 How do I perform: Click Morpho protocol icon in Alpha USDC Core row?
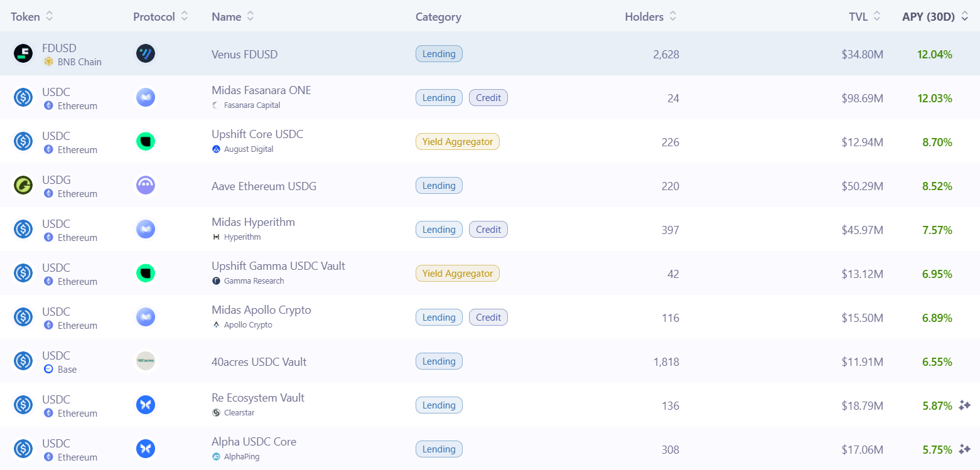coord(146,449)
